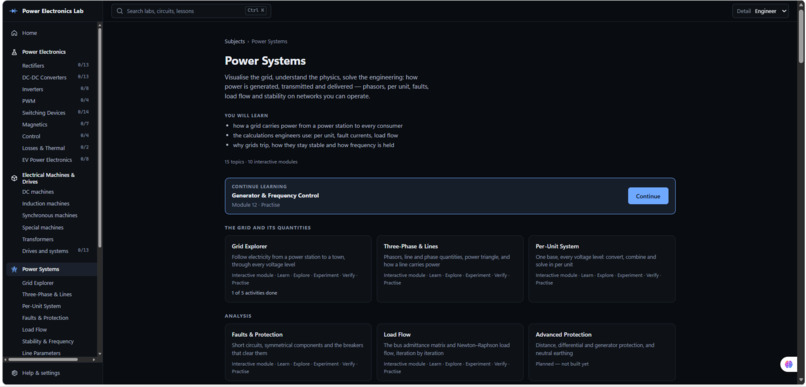Click the Power Systems page heading
Viewport: 806px width, 387px height.
[265, 61]
